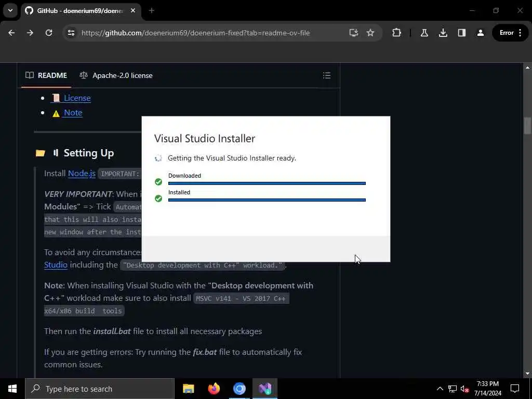Click the muted volume tray icon
The height and width of the screenshot is (399, 532).
(464, 389)
